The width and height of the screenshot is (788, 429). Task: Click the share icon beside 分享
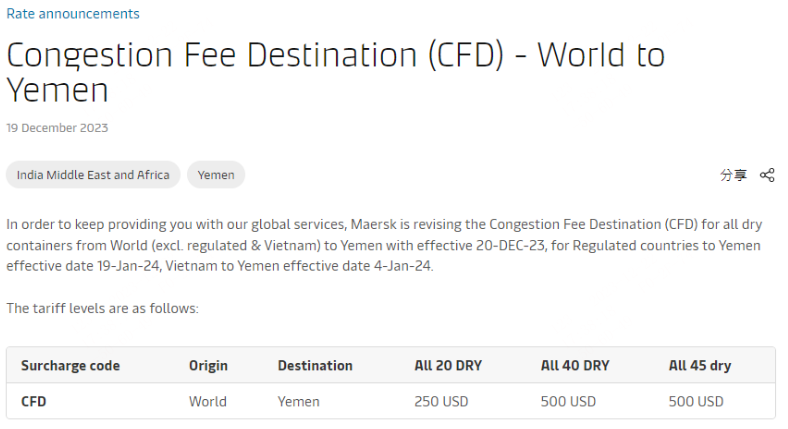(x=767, y=175)
